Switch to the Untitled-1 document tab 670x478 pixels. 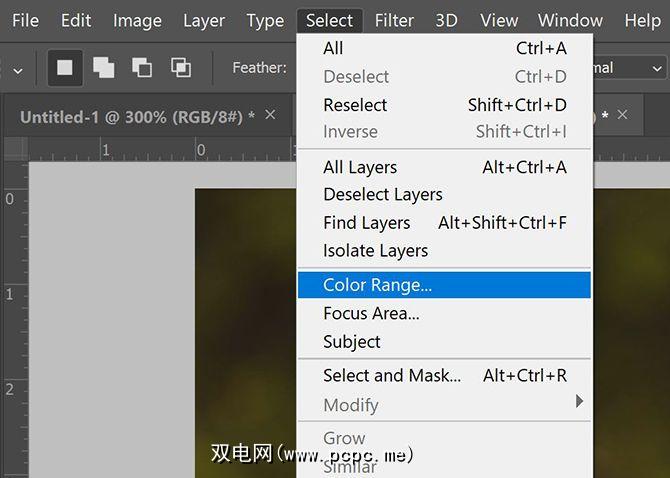(130, 117)
